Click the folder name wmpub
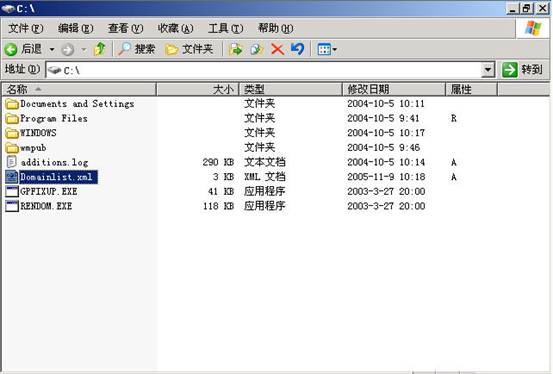Screen dimensions: 553x374 click(x=33, y=148)
